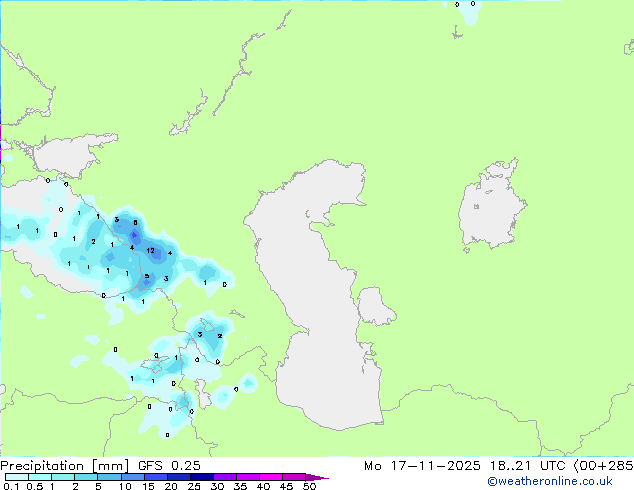Click the 20 to 25 mm legend swatch
Viewport: 634px width, 490px height.
tap(179, 477)
